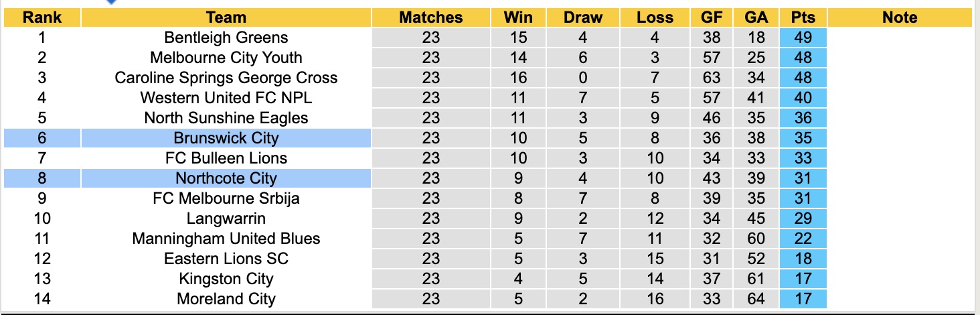Screen dimensions: 980x315
Task: Click the GF column header
Action: coord(712,17)
